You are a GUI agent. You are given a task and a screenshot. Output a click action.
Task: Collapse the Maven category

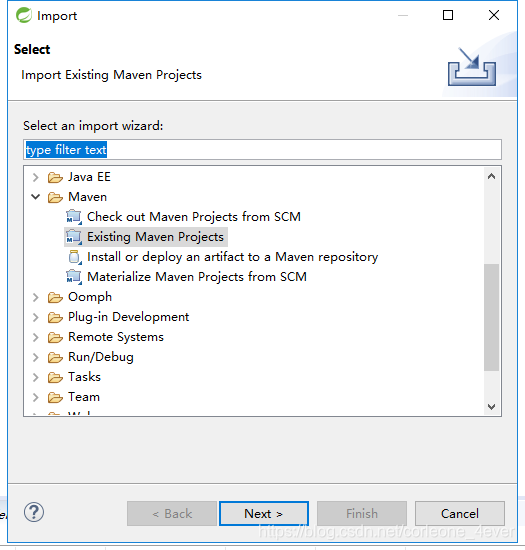(35, 197)
